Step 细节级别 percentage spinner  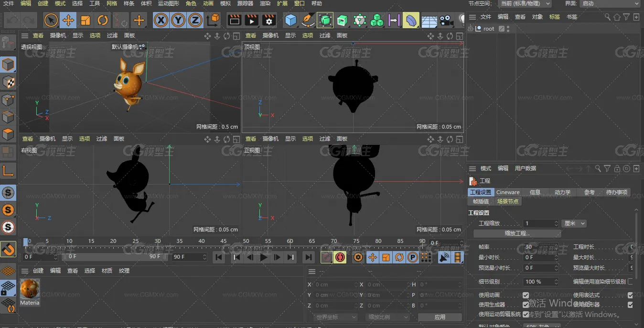click(556, 282)
